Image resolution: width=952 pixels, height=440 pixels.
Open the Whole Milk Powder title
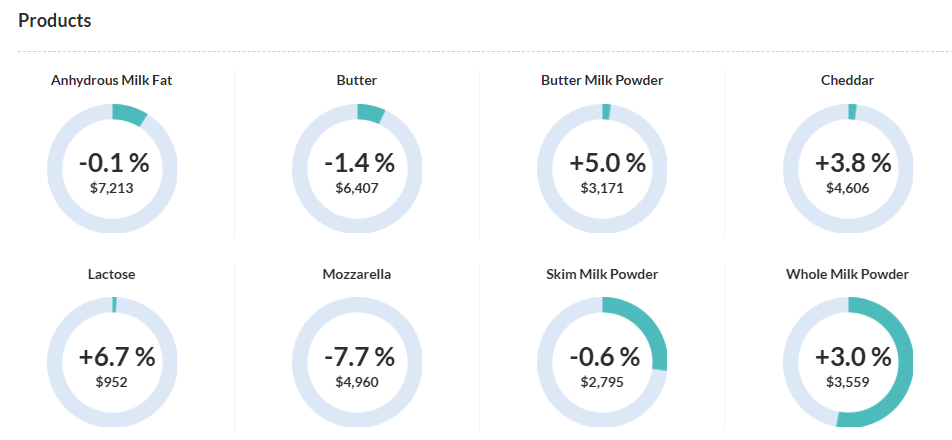847,274
